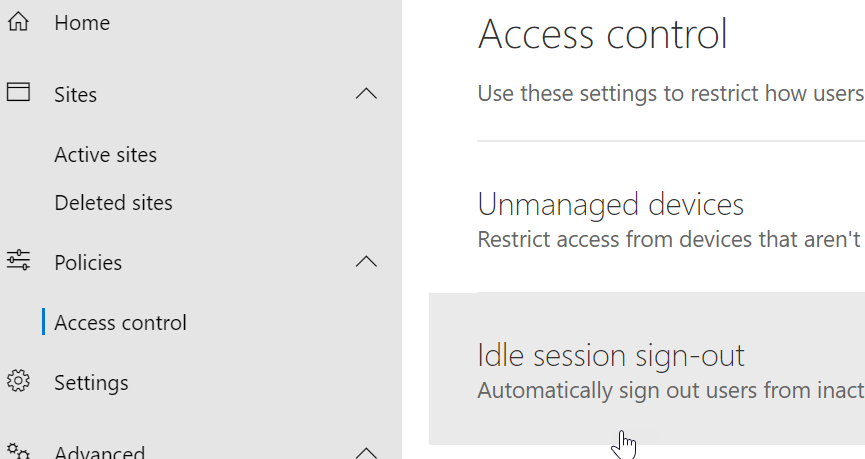The height and width of the screenshot is (459, 865).
Task: Open Deleted sites page
Action: [x=113, y=203]
